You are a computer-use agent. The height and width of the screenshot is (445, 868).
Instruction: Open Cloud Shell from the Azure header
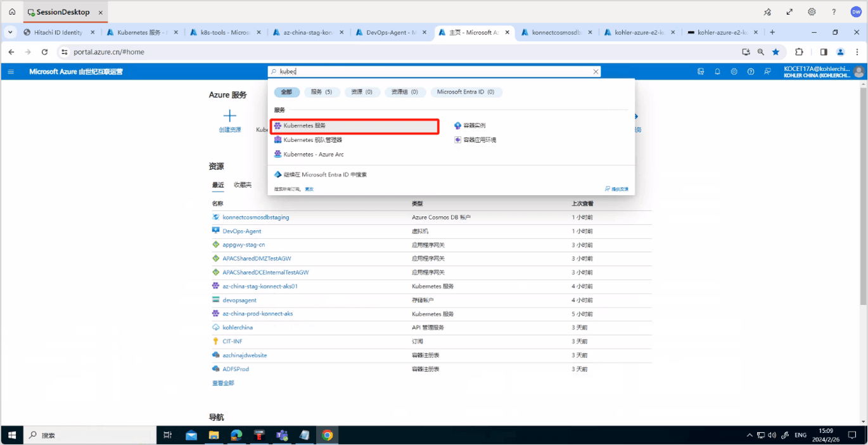701,72
